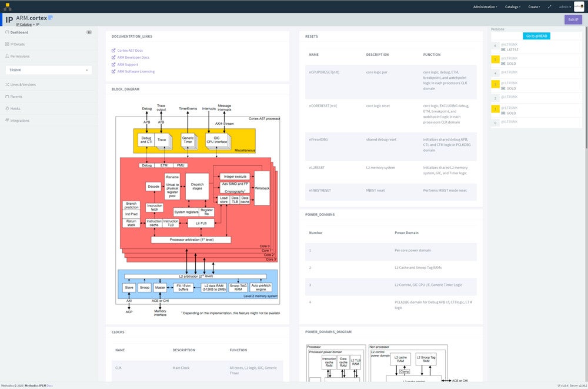Click the power domains diagram image

tap(387, 363)
